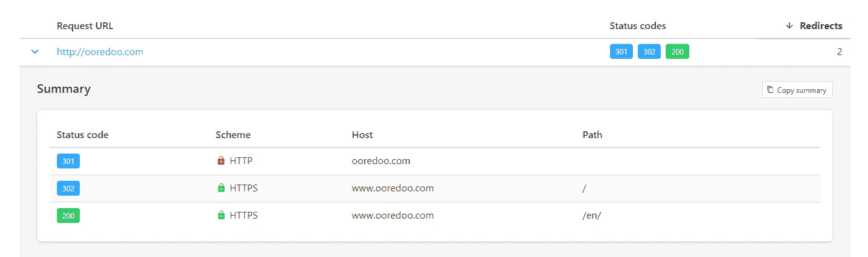Collapse the ooredoo.com row chevron
Image resolution: width=868 pixels, height=257 pixels.
click(35, 52)
